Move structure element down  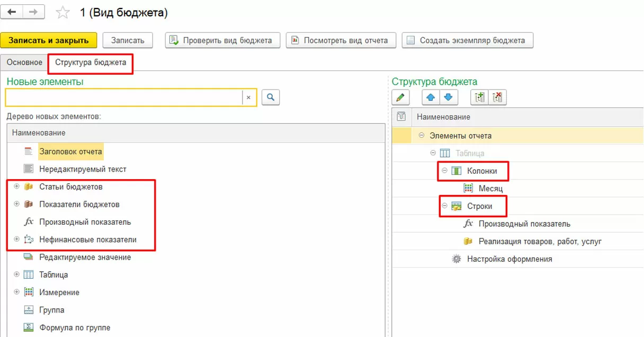[449, 97]
